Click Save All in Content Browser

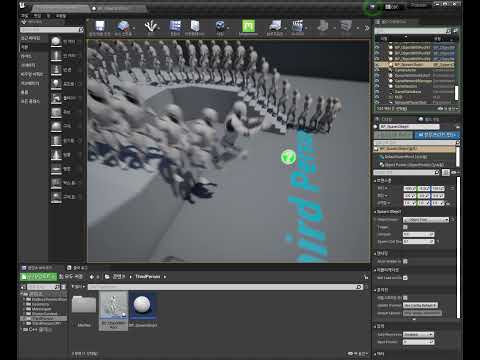coord(71,277)
